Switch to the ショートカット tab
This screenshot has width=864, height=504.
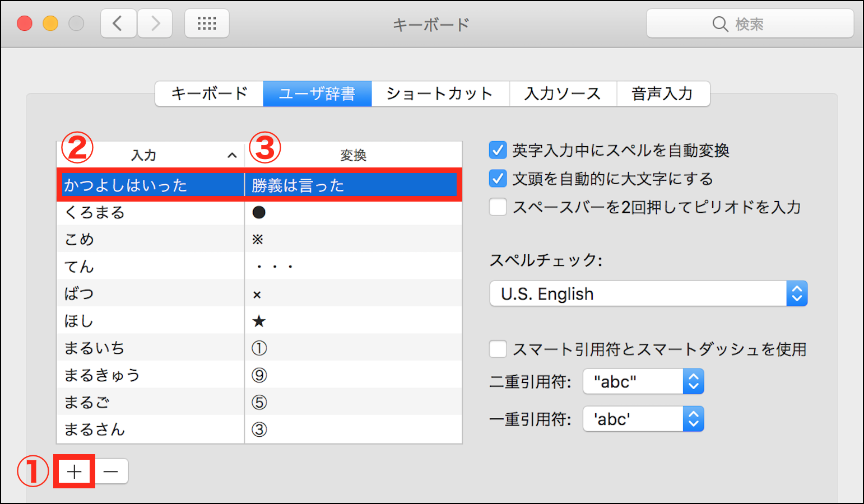[x=440, y=94]
